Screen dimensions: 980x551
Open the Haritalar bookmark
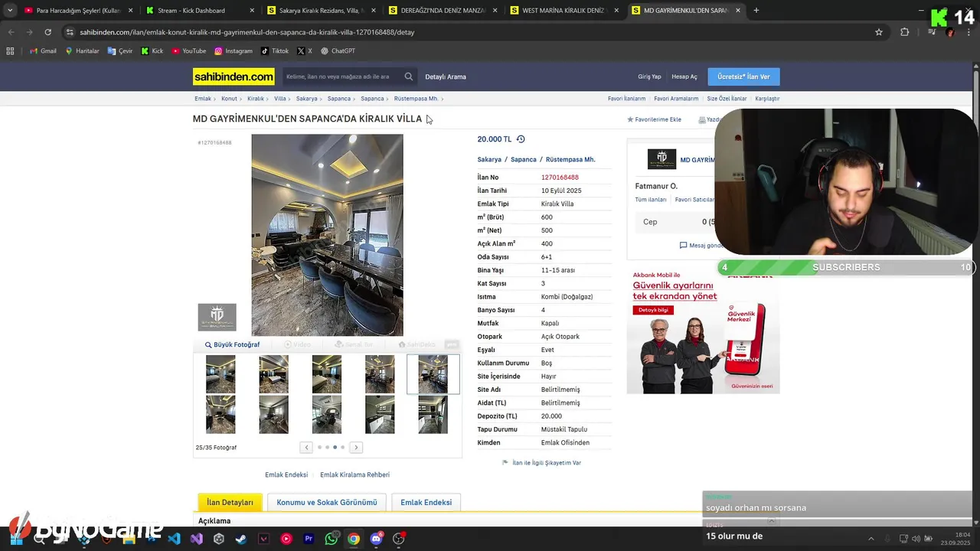(x=82, y=51)
